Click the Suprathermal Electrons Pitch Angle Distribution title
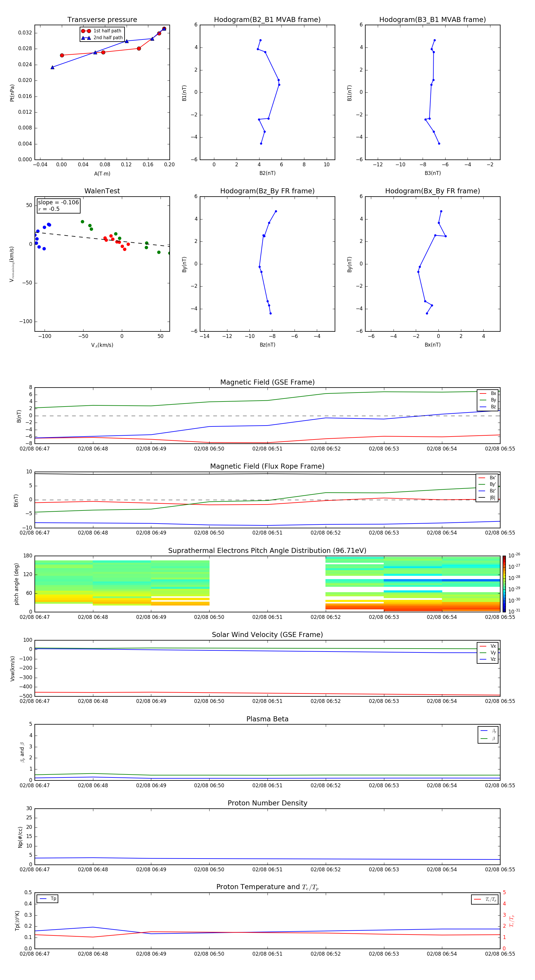This screenshot has width=535, height=980. point(267,551)
